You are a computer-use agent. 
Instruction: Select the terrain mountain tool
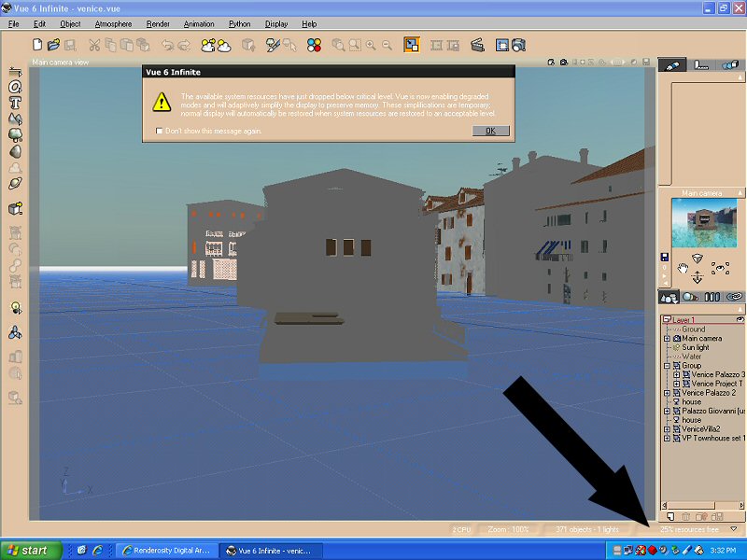tap(15, 119)
